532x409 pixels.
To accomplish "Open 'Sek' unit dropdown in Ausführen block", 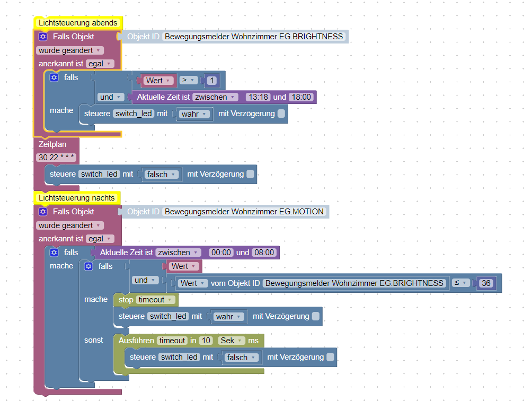I will click(232, 341).
